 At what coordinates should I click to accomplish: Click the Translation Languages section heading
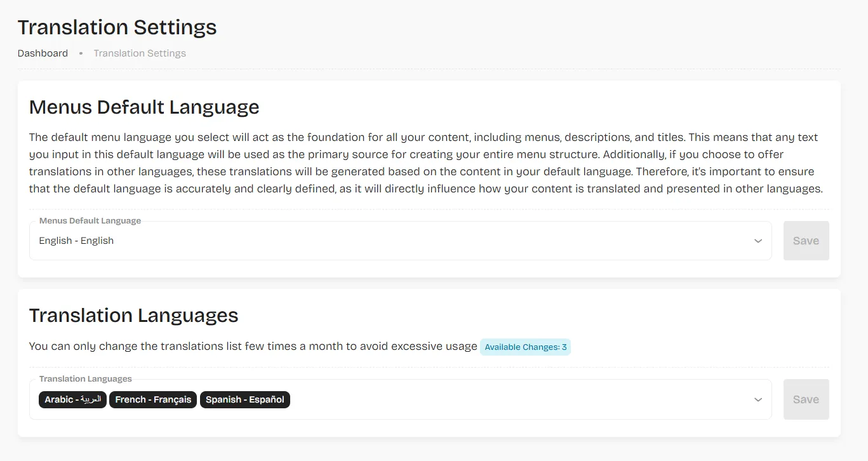[134, 316]
